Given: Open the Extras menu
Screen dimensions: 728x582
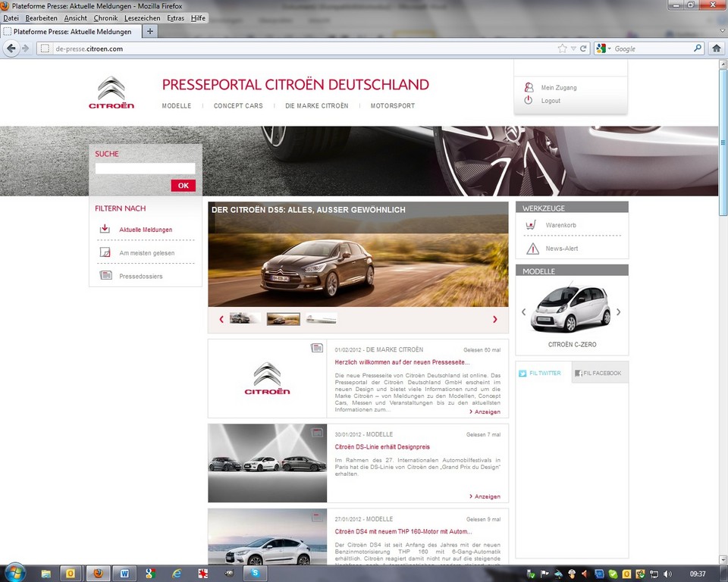Looking at the screenshot, I should coord(175,18).
